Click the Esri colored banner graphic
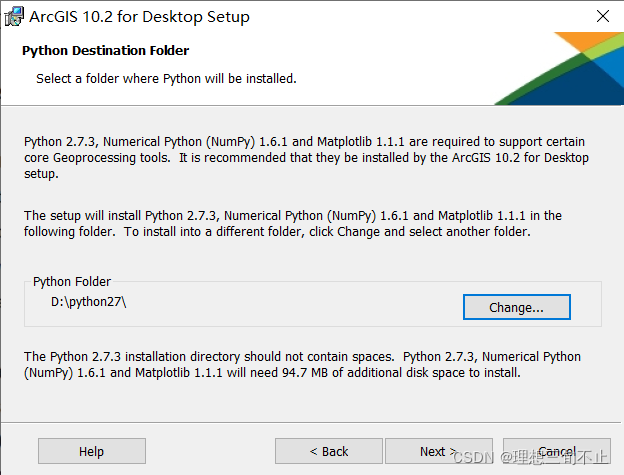 pyautogui.click(x=559, y=68)
